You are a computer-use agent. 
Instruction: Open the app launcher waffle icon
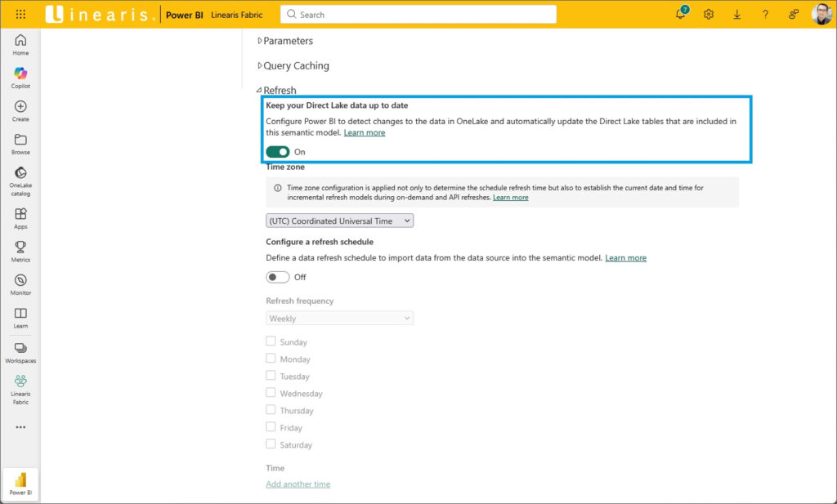coord(20,14)
